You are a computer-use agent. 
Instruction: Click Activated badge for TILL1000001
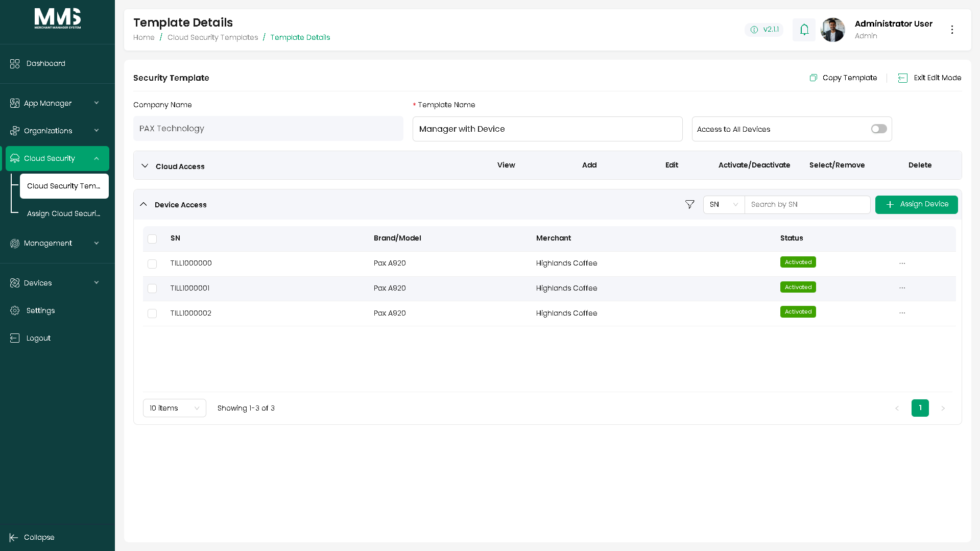798,287
